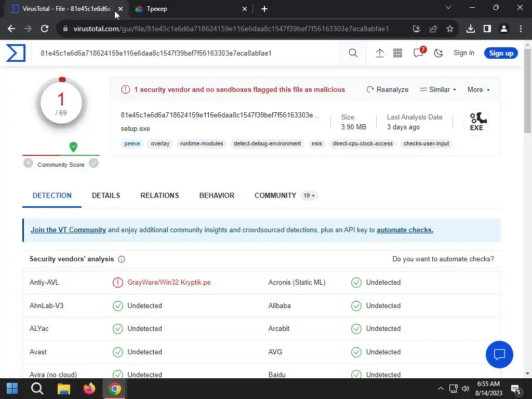This screenshot has width=532, height=399.
Task: Click the info icon beside Security vendors' analysis
Action: 122,259
